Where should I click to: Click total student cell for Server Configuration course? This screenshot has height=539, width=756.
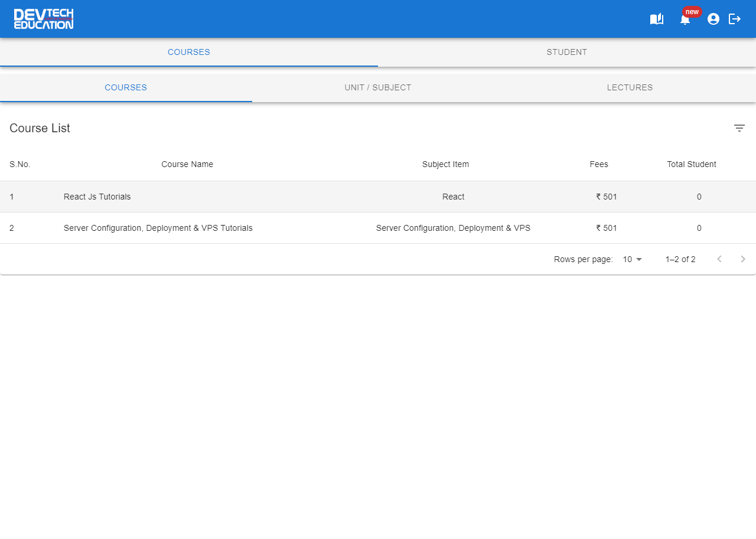[699, 228]
